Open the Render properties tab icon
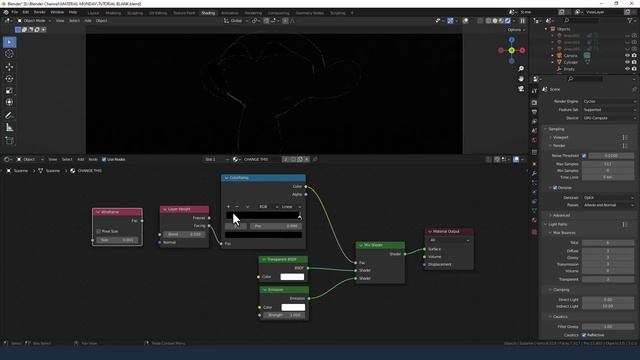Image resolution: width=640 pixels, height=360 pixels. coord(534,102)
